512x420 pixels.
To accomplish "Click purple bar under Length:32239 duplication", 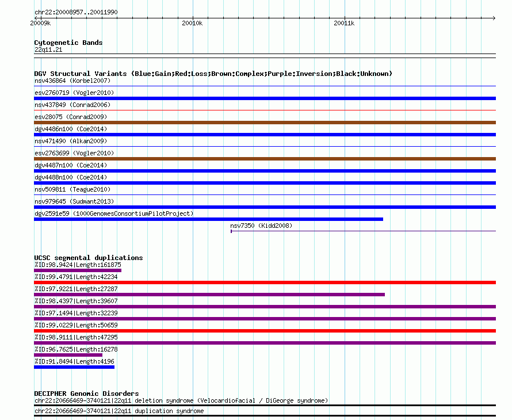I will pyautogui.click(x=265, y=319).
